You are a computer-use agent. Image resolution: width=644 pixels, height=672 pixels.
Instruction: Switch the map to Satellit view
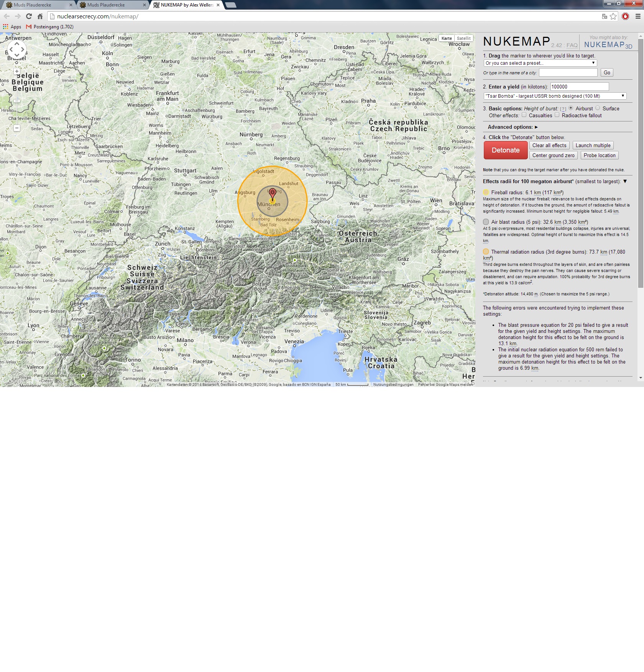463,38
